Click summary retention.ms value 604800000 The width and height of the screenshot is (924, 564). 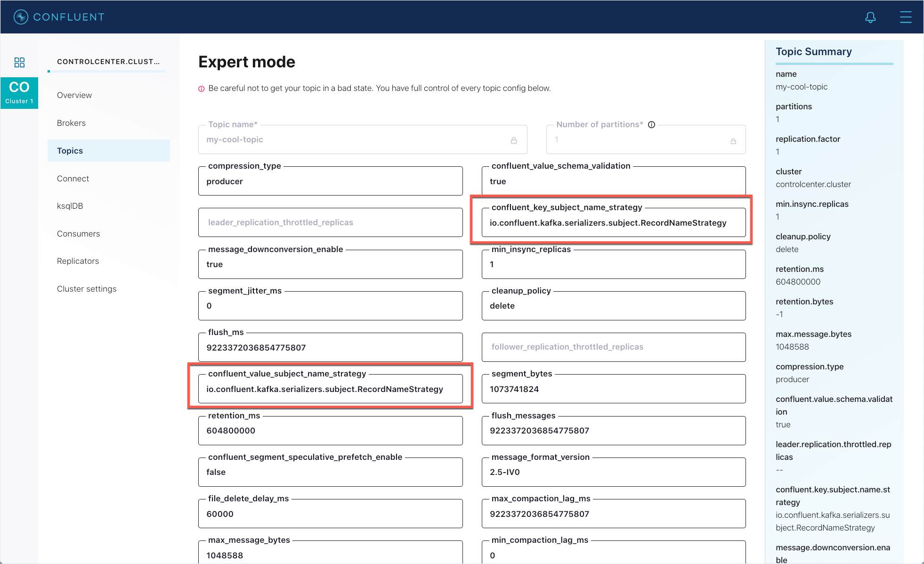tap(798, 282)
